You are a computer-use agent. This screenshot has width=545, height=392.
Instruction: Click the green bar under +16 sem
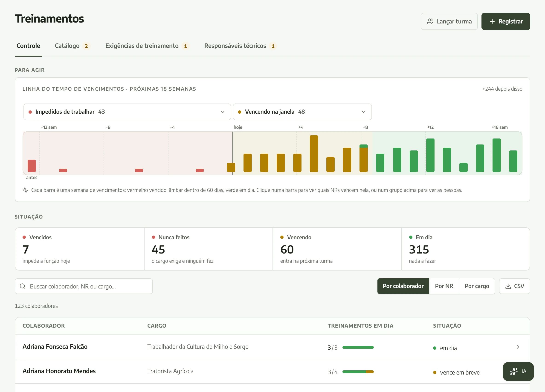496,155
